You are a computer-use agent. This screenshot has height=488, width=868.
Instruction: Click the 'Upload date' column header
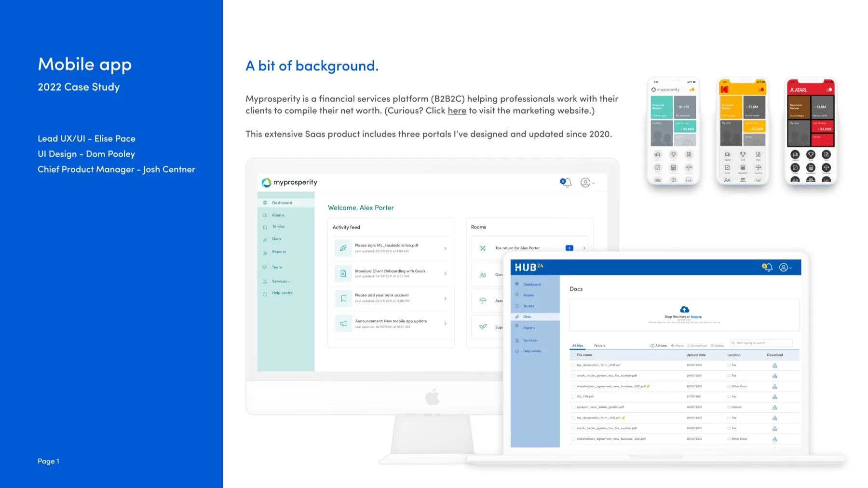(696, 355)
